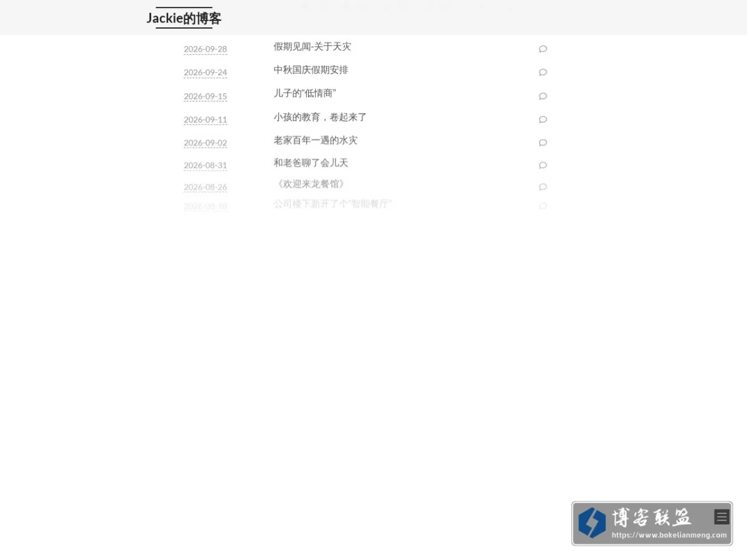Viewport: 747px width, 560px height.
Task: Open the post 公司楼下新开了个"智能餐厅"
Action: tap(333, 203)
